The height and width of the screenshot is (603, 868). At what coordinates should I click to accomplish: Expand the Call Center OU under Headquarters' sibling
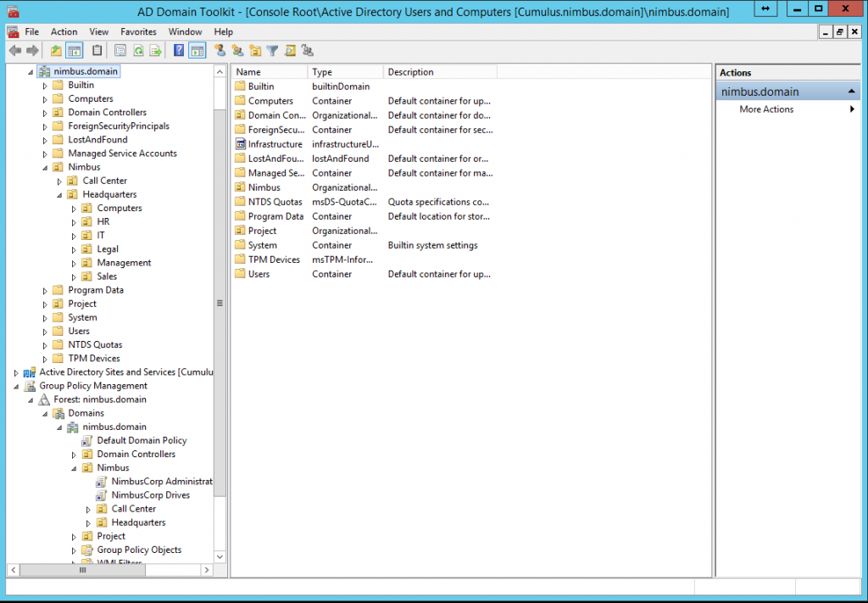pyautogui.click(x=60, y=181)
